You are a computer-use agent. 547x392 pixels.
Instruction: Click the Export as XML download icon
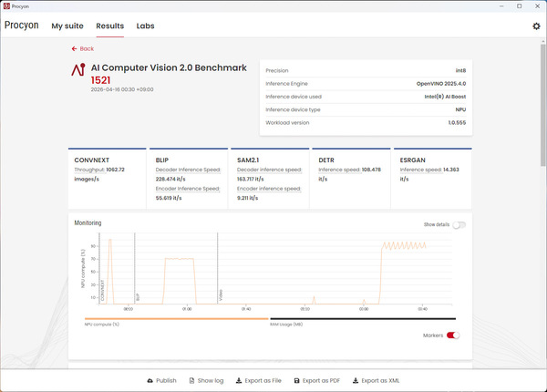(356, 380)
